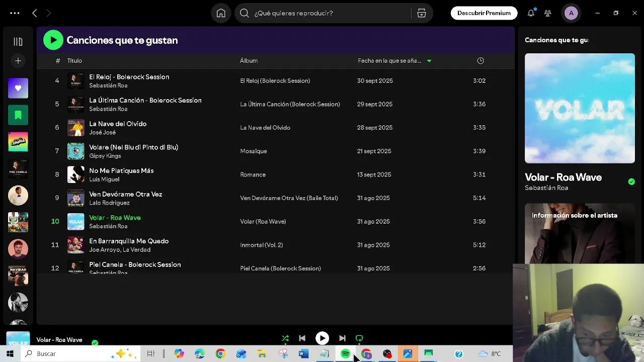Image resolution: width=644 pixels, height=362 pixels.
Task: Open Información sobre el artista card
Action: click(580, 233)
